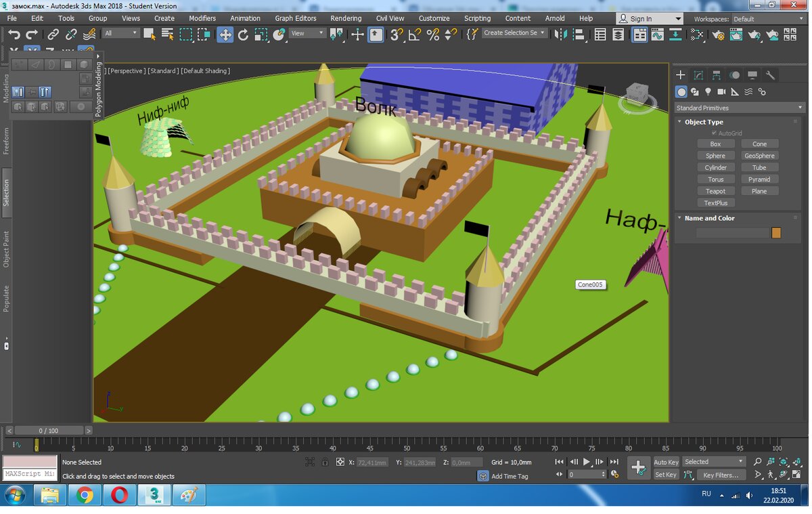Collapse the Object Type rollout
Screen dimensions: 812x514
coord(704,122)
